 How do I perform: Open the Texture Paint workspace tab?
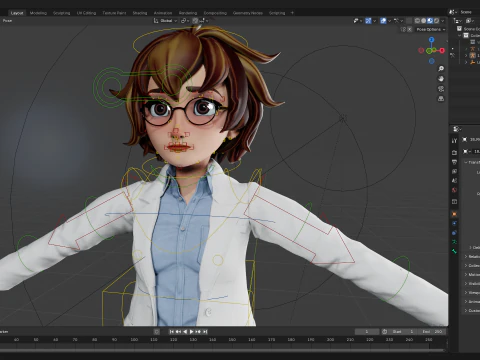[x=114, y=13]
